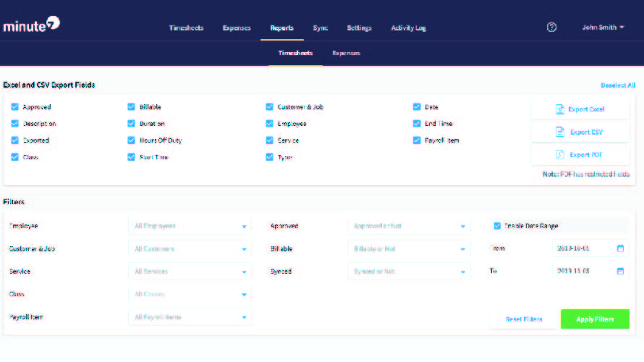644x362 pixels.
Task: Uncheck the Payroll Item export field
Action: coord(417,140)
